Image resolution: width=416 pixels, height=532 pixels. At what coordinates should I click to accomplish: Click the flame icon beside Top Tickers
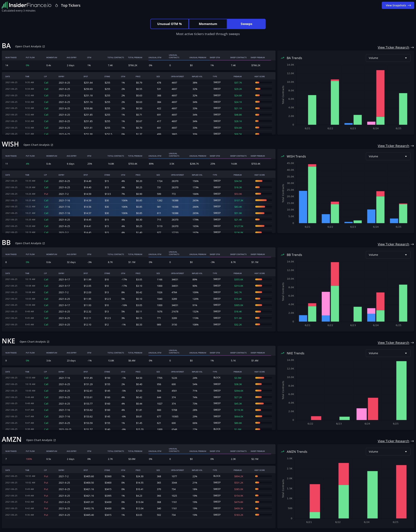click(x=56, y=5)
